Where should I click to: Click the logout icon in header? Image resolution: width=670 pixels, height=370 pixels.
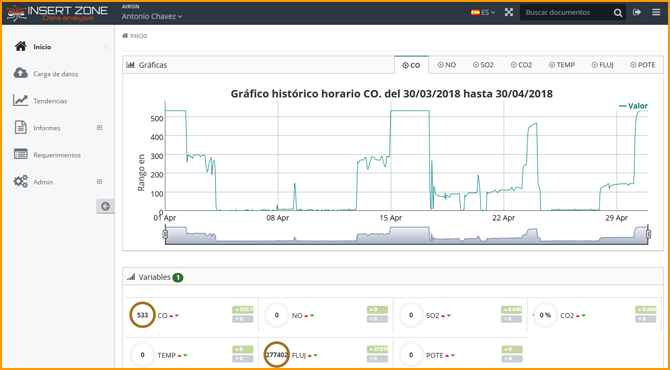pos(637,12)
